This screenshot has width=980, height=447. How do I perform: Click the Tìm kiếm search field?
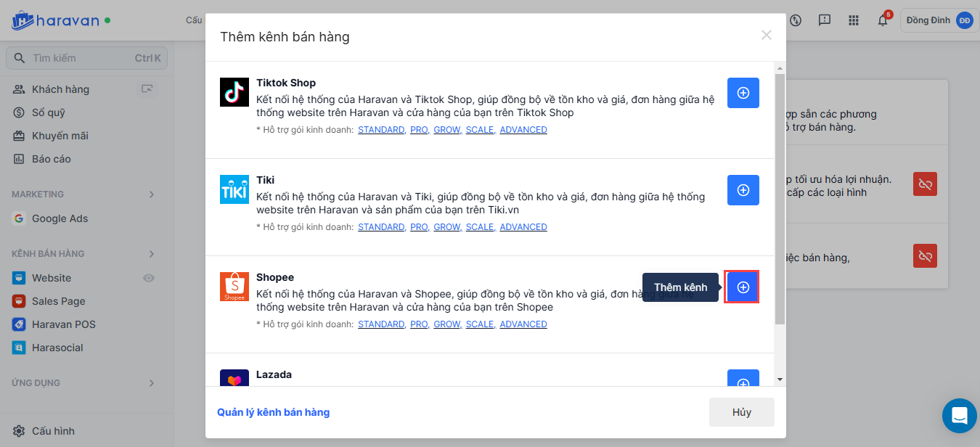tap(80, 58)
